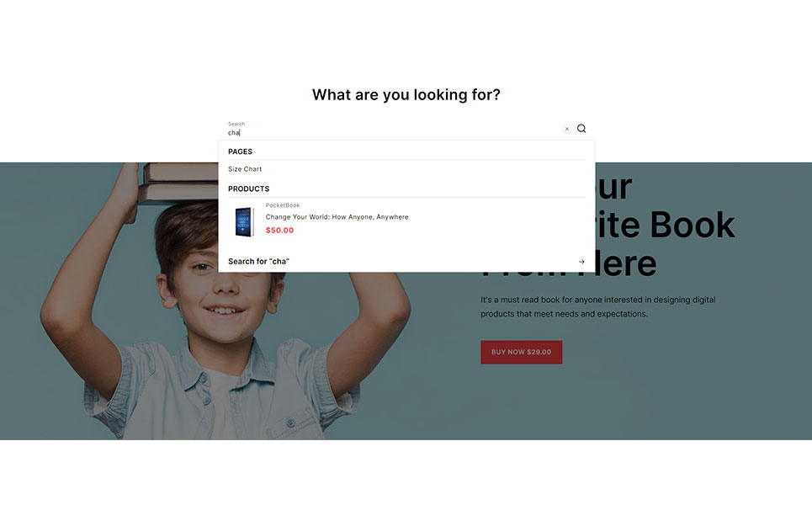The height and width of the screenshot is (505, 812).
Task: Click the PRODUCTS section heading
Action: (248, 189)
